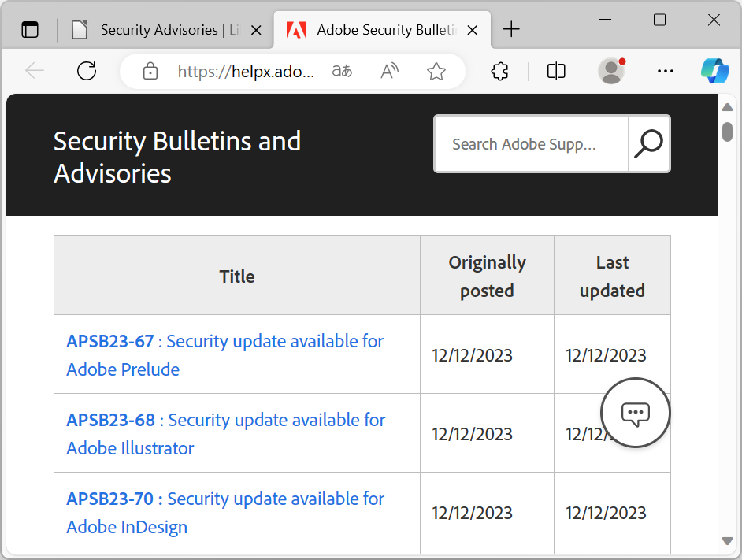Open the APSB23-68 Adobe Illustrator bulletin

(x=225, y=433)
